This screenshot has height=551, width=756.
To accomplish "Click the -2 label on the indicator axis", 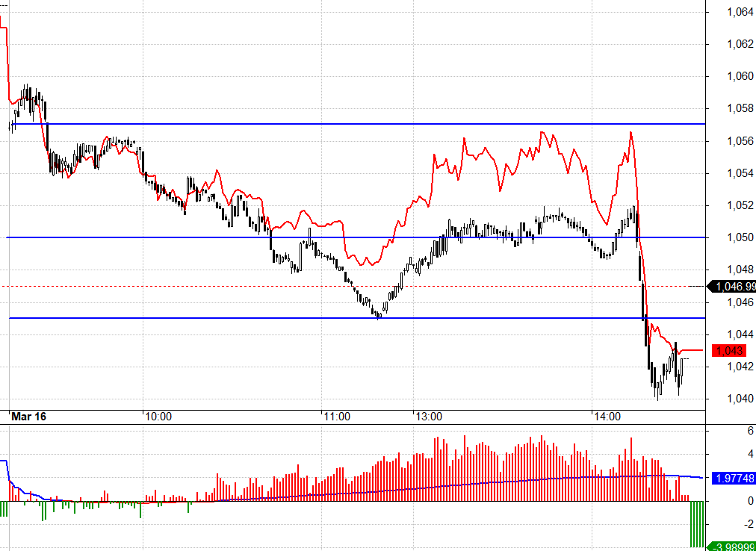I will coord(728,524).
